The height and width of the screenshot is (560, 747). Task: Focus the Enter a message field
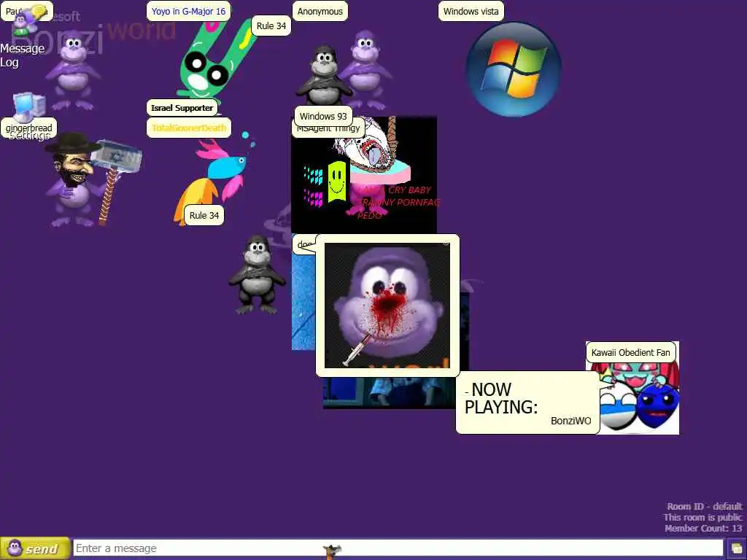pyautogui.click(x=398, y=548)
